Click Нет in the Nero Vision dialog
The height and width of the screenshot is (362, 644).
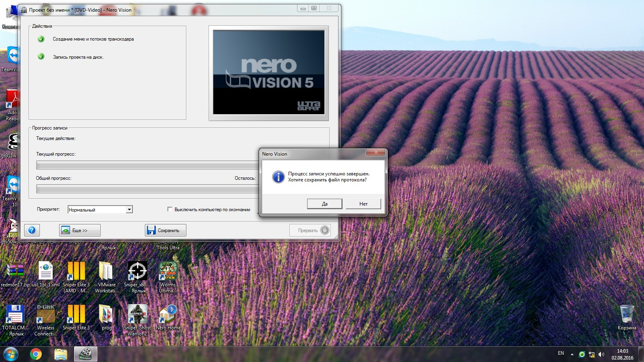pyautogui.click(x=363, y=204)
